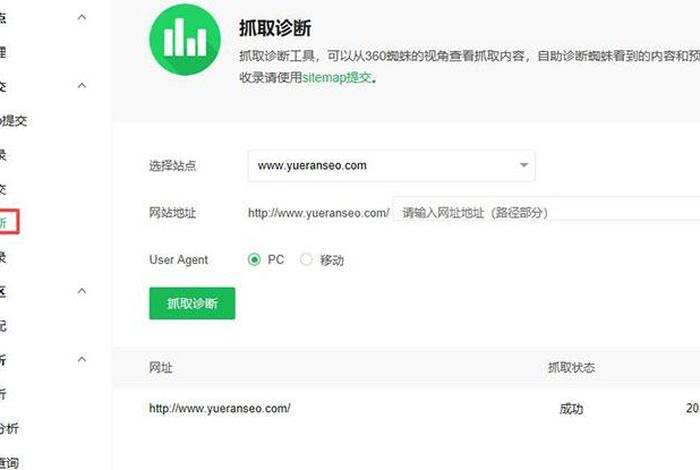Screen dimensions: 700x470
Task: Click the green 抓取诊断 submit button
Action: [x=192, y=304]
